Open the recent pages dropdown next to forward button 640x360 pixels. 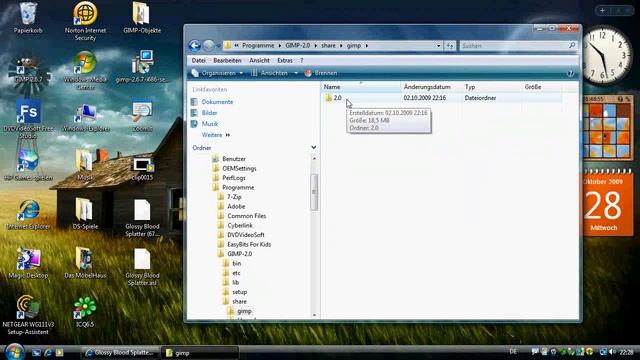218,46
